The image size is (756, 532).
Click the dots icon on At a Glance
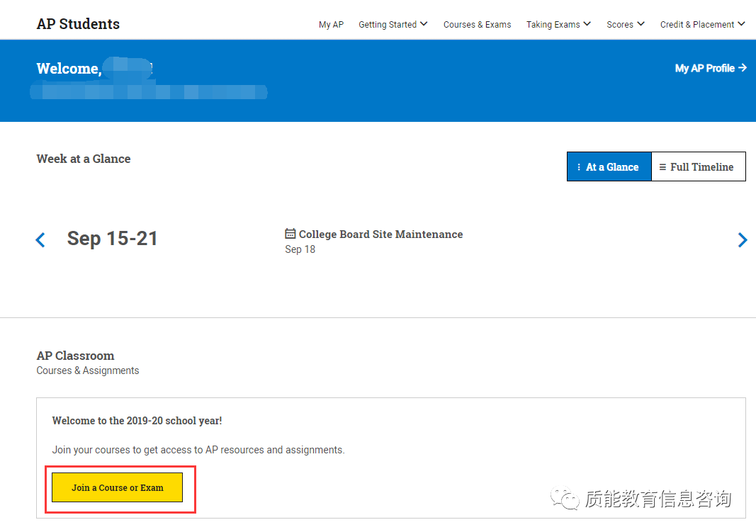(579, 166)
